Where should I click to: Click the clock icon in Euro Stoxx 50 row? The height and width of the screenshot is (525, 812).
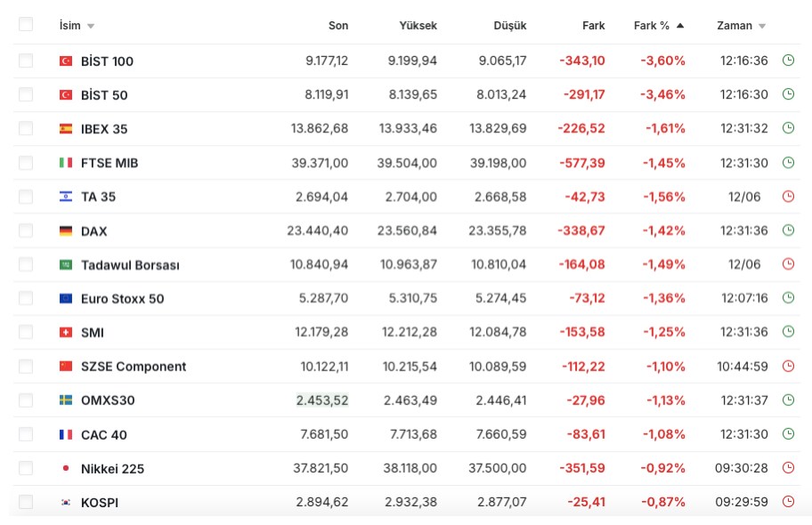(x=788, y=298)
